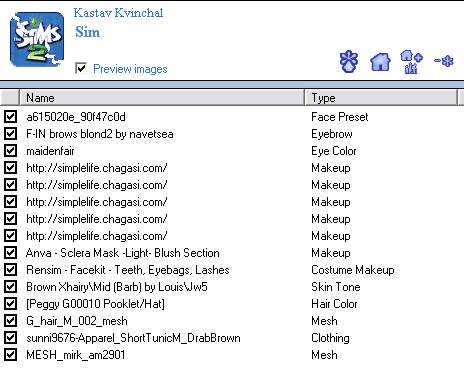Screen dimensions: 464x368
Task: Toggle the sunni9676 ShortTunicM clothing checkbox
Action: pyautogui.click(x=10, y=338)
